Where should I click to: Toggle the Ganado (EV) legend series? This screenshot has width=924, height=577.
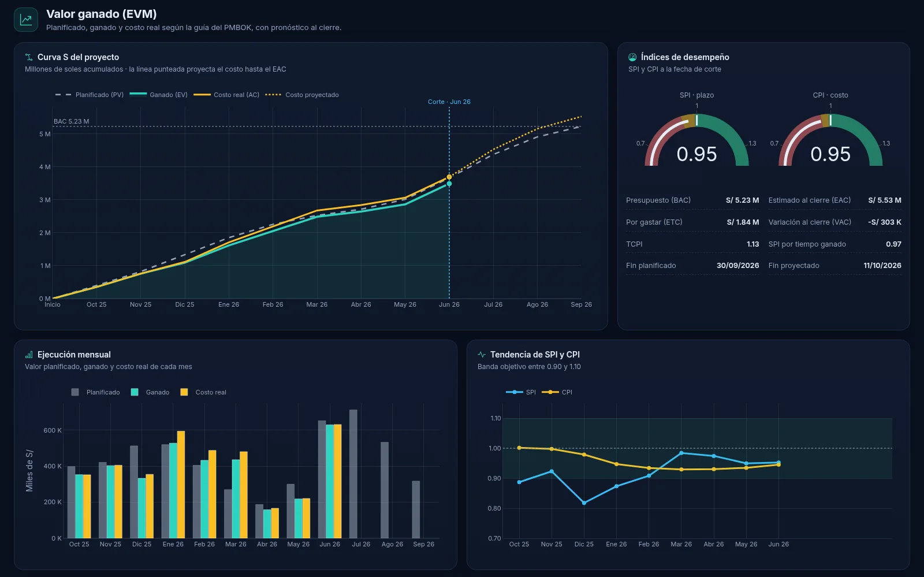pos(159,95)
